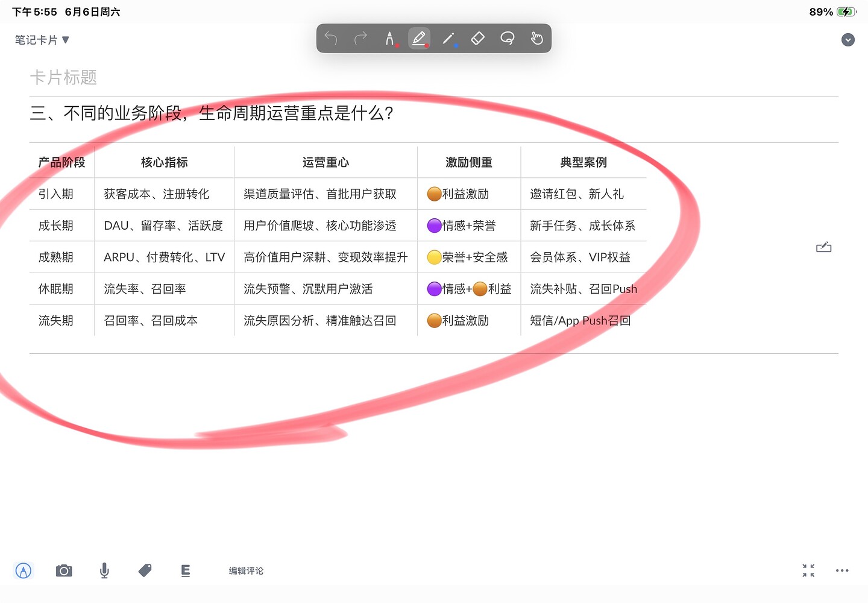This screenshot has width=868, height=603.
Task: Open the text format E icon
Action: (186, 570)
